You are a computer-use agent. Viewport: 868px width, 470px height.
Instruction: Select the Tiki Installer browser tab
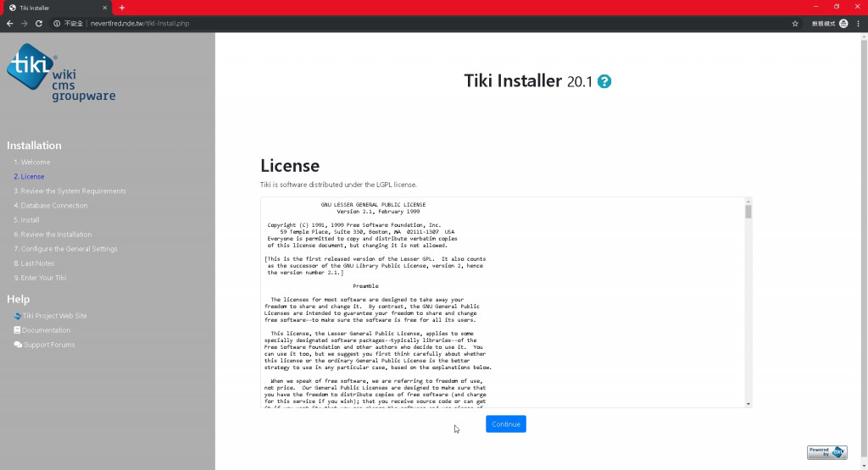point(57,8)
